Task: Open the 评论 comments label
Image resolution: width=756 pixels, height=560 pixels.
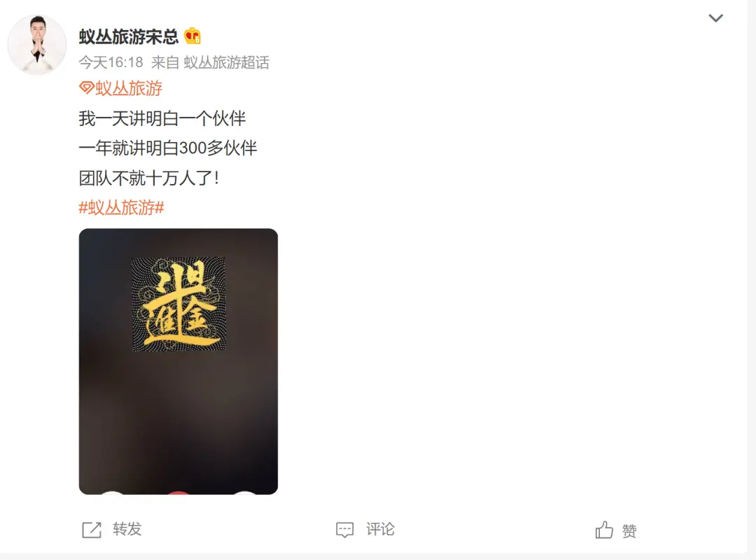Action: pos(380,529)
